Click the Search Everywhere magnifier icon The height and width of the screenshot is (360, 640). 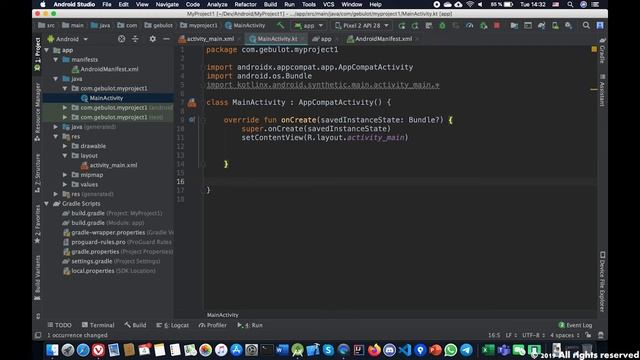[x=586, y=26]
